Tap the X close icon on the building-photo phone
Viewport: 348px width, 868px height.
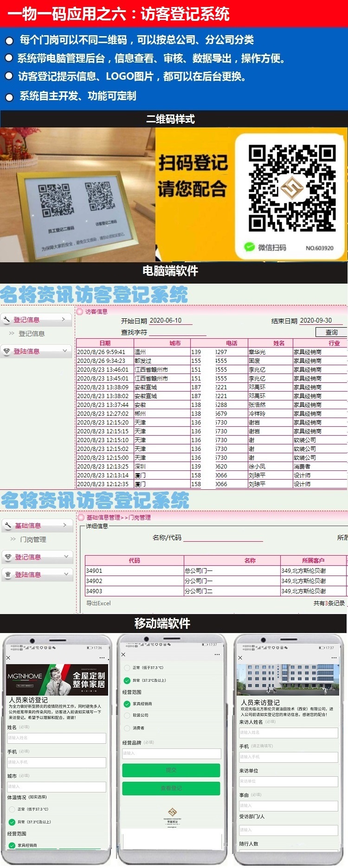240,658
